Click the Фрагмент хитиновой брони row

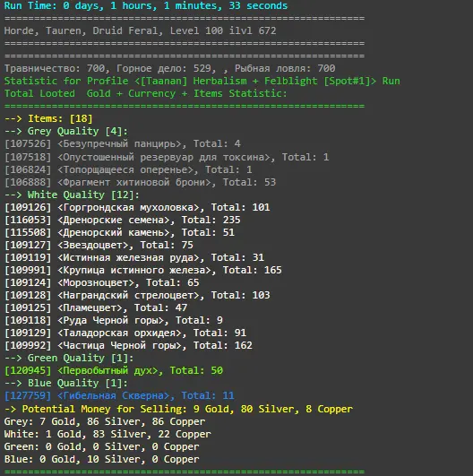click(x=140, y=182)
